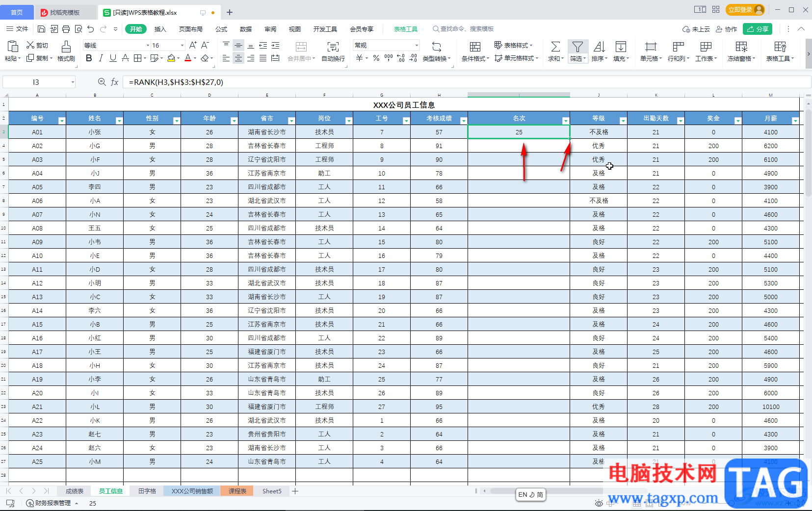Toggle the Filter (筛选) button

point(577,51)
